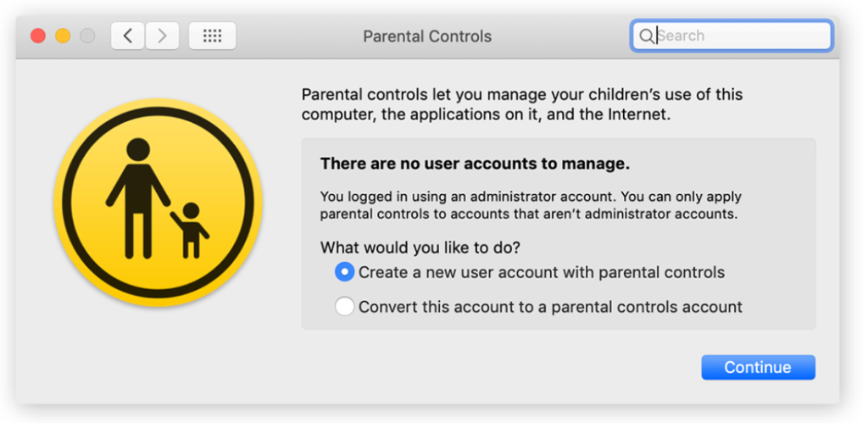Select the Convert this account radio button

tap(344, 307)
